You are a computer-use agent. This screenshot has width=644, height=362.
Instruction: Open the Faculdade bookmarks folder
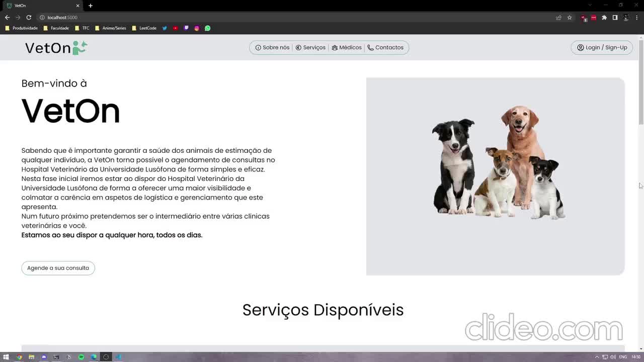(56, 28)
